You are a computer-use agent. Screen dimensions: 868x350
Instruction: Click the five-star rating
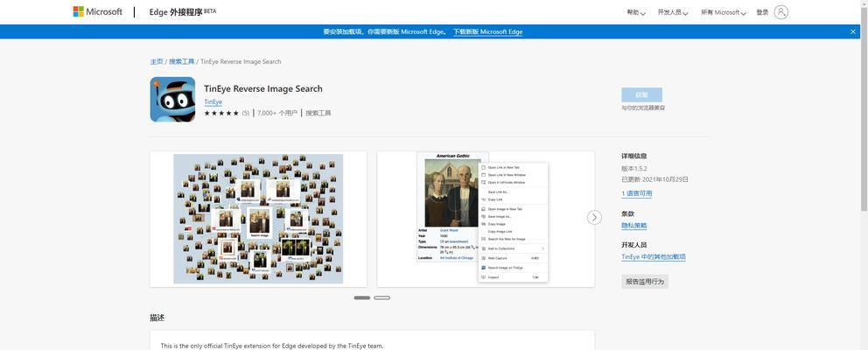click(221, 113)
